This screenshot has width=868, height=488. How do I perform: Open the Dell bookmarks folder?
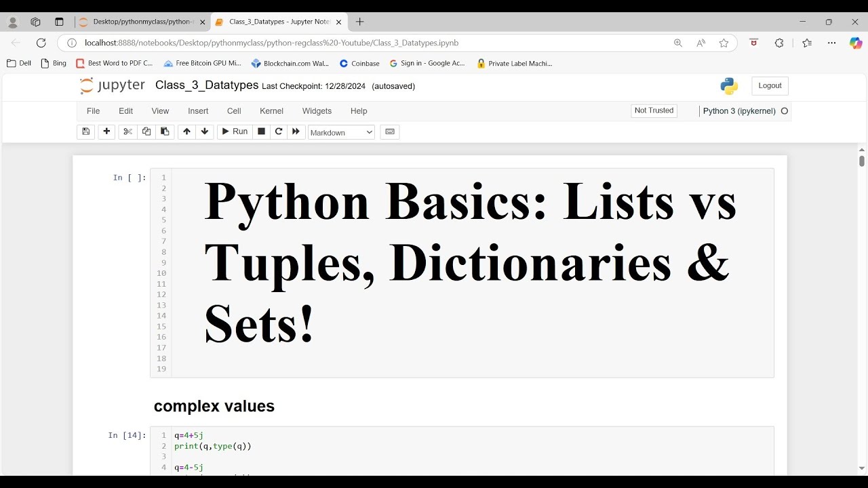tap(19, 63)
